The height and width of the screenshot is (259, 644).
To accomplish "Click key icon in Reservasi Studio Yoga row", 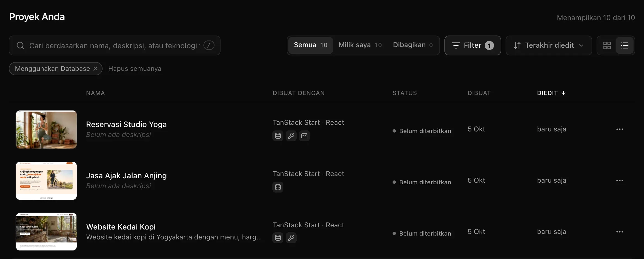I will [291, 136].
